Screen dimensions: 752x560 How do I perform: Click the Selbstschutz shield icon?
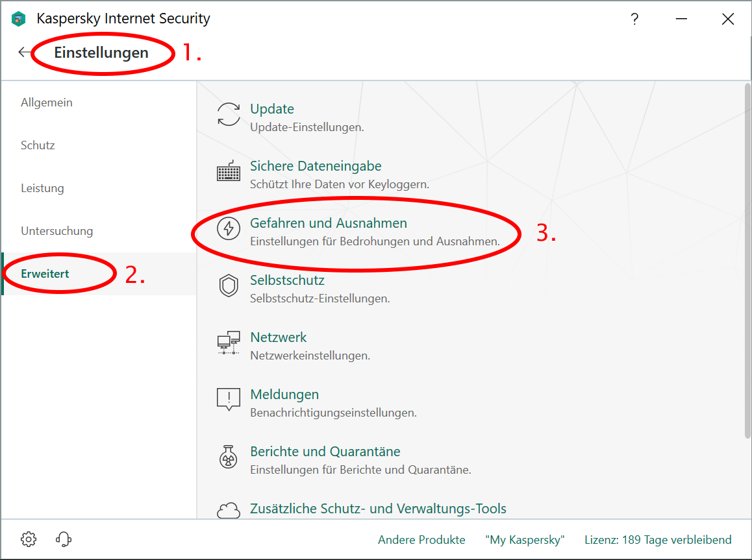tap(229, 286)
